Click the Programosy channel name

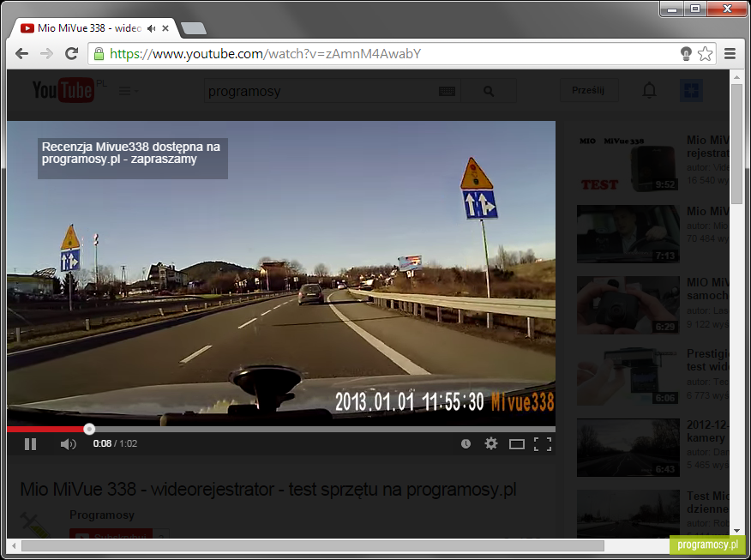pyautogui.click(x=102, y=515)
